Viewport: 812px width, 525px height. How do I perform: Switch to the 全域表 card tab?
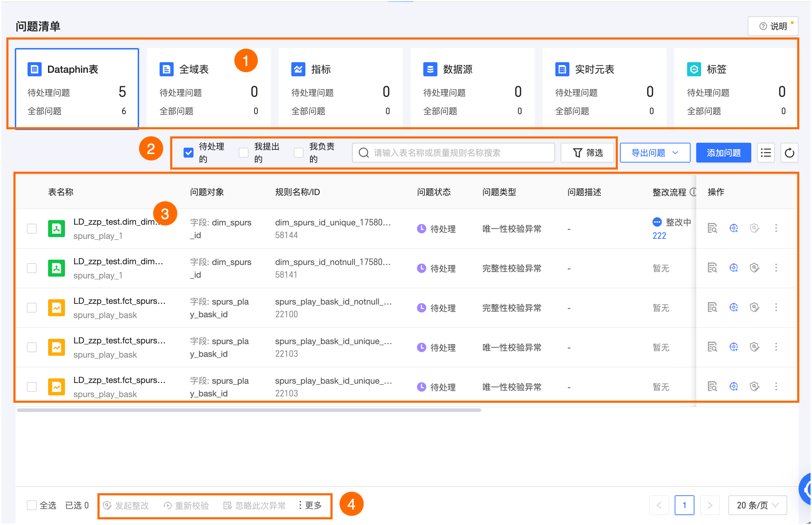[208, 88]
